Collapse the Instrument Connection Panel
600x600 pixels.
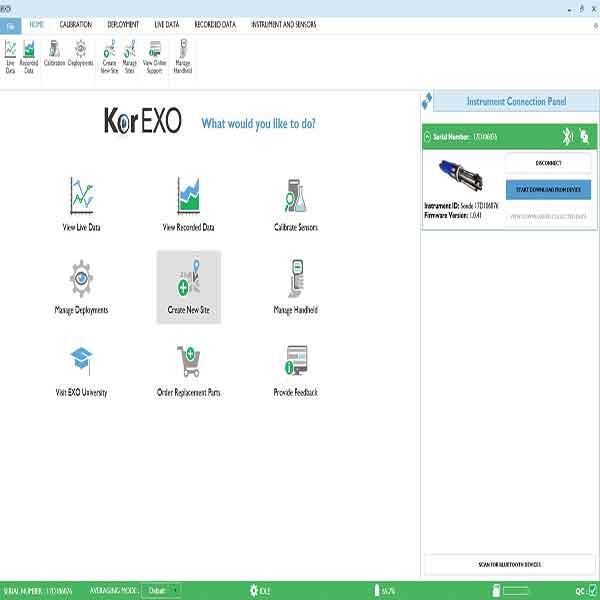pos(428,101)
